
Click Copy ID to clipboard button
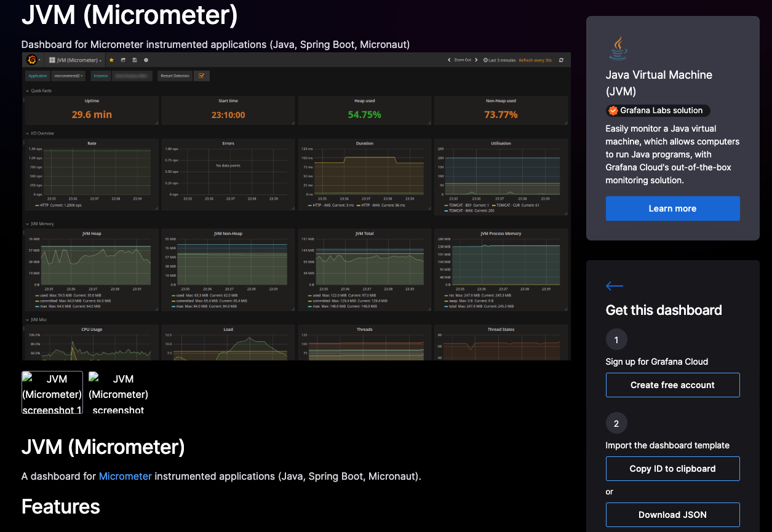(672, 469)
